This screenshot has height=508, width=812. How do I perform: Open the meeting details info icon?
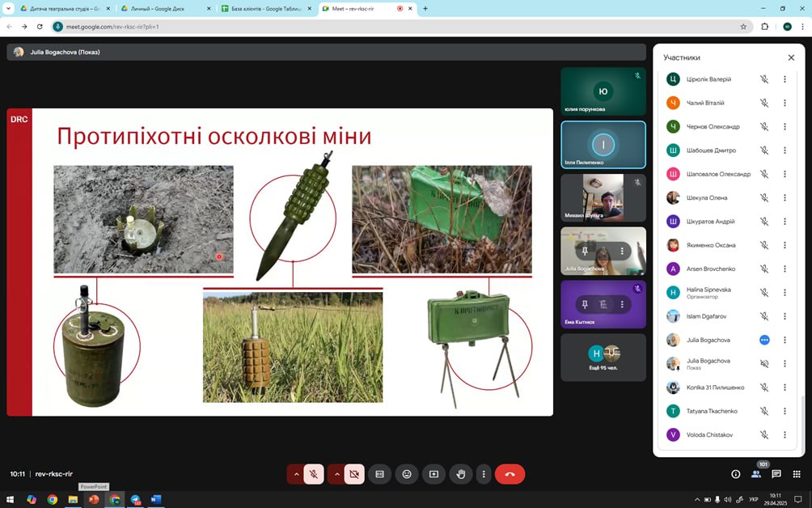[x=735, y=474]
